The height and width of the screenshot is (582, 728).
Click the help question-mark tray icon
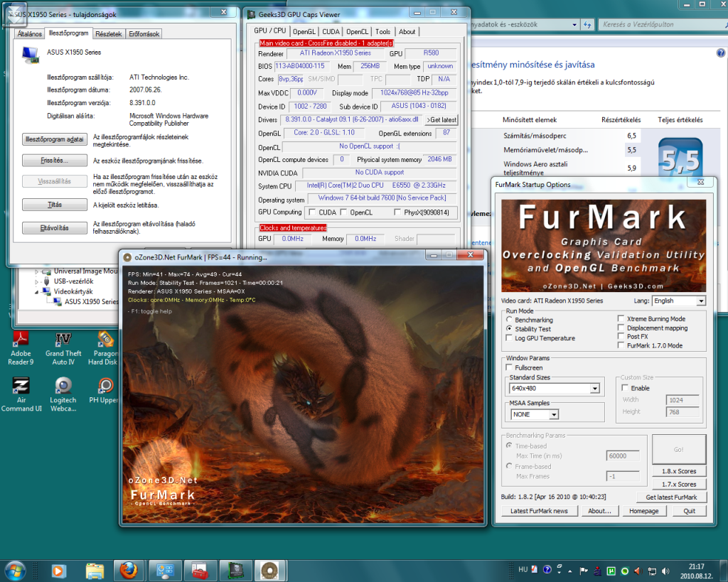coord(547,569)
